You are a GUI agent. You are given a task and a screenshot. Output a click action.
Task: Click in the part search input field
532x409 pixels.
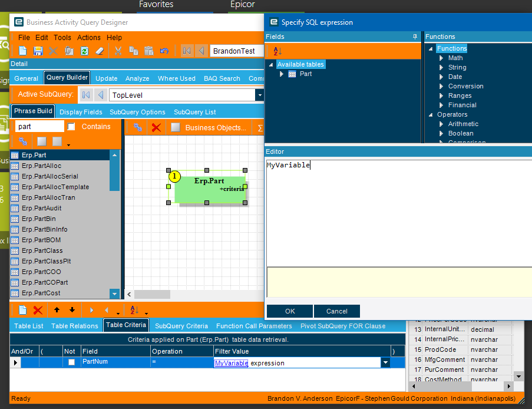coord(39,127)
